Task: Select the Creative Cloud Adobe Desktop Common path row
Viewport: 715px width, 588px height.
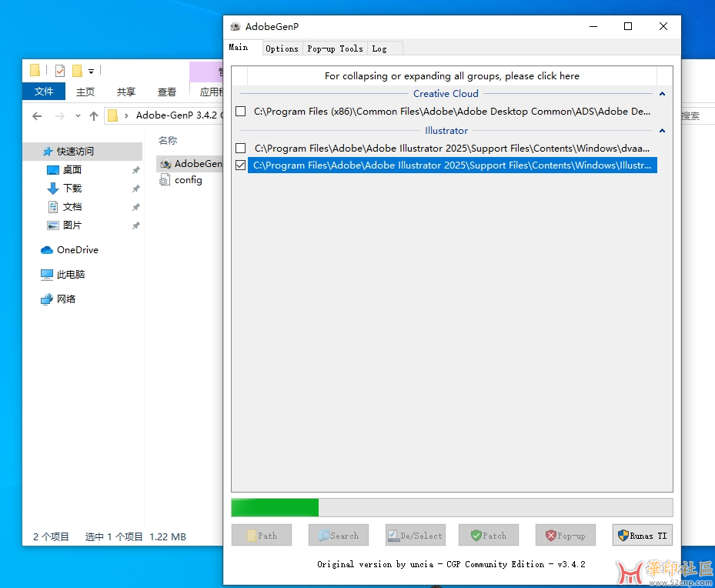Action: pyautogui.click(x=452, y=112)
